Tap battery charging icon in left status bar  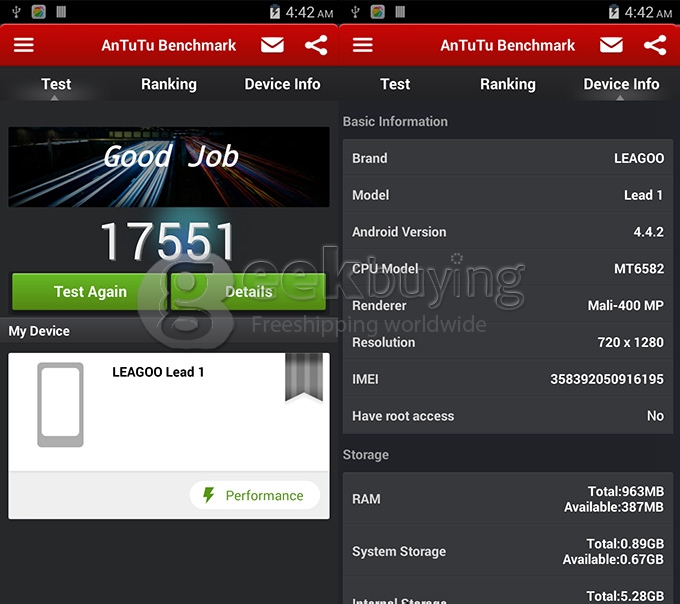(275, 12)
